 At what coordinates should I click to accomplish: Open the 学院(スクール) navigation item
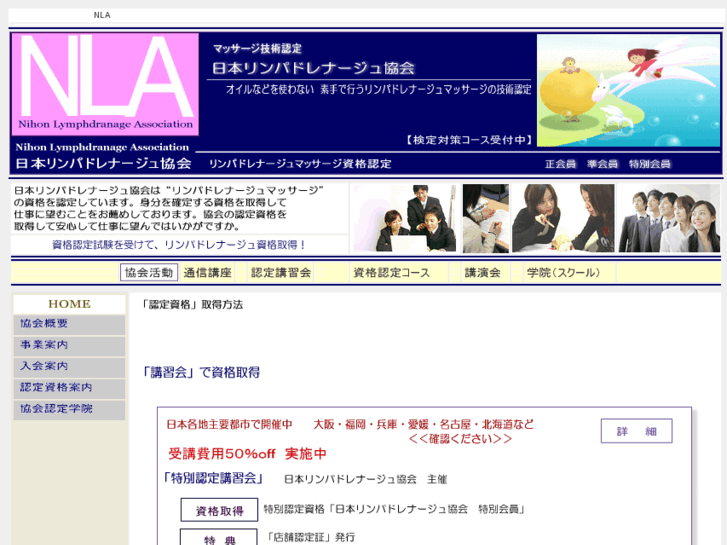click(x=563, y=273)
